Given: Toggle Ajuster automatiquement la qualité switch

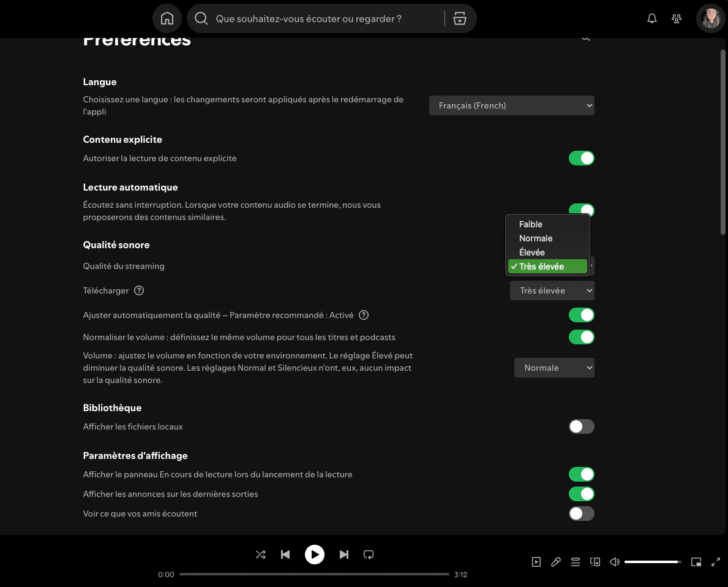Looking at the screenshot, I should (x=581, y=315).
